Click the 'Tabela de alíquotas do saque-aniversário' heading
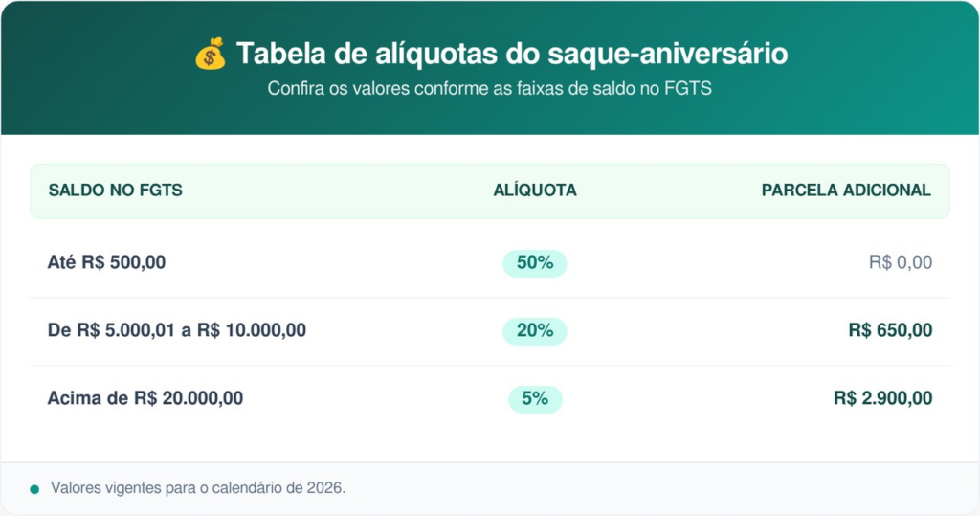The image size is (980, 516). (512, 54)
